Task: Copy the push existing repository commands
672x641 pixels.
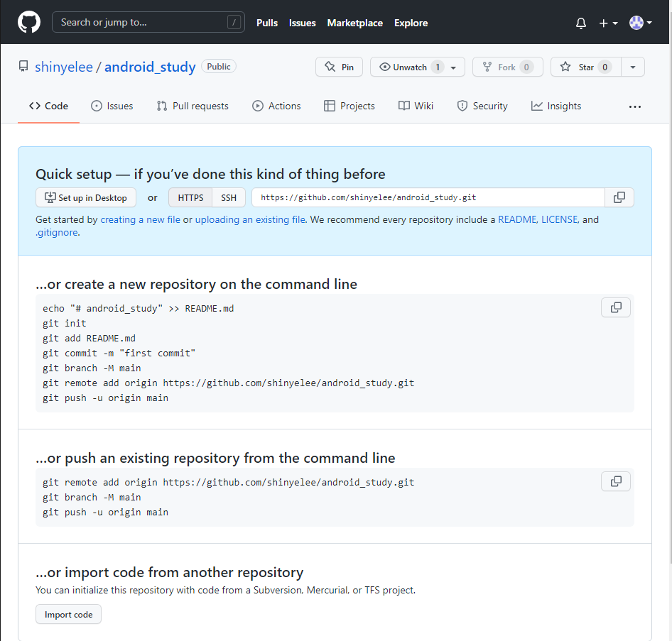Action: 616,481
